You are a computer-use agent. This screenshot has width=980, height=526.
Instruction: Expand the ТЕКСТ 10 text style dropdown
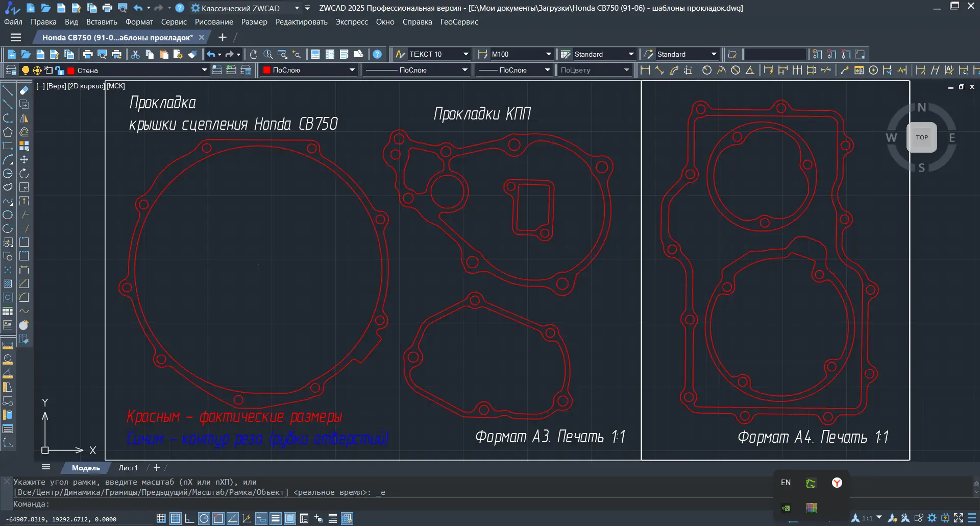(x=465, y=54)
